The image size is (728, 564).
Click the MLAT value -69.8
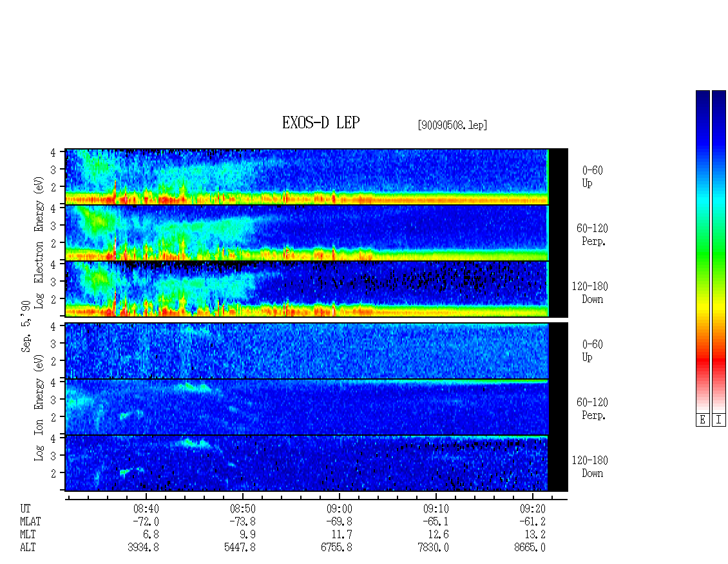[x=340, y=521]
